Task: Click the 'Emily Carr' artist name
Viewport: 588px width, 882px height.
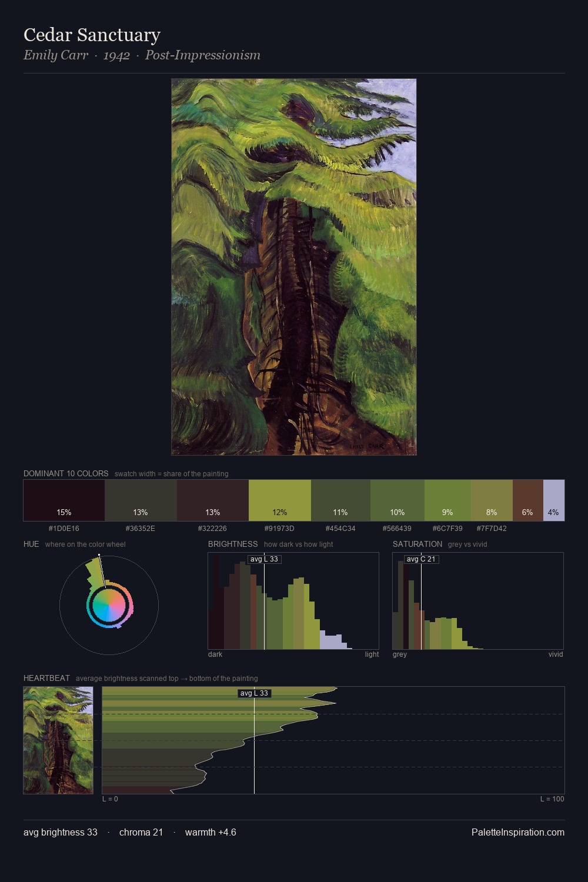Action: pyautogui.click(x=56, y=55)
